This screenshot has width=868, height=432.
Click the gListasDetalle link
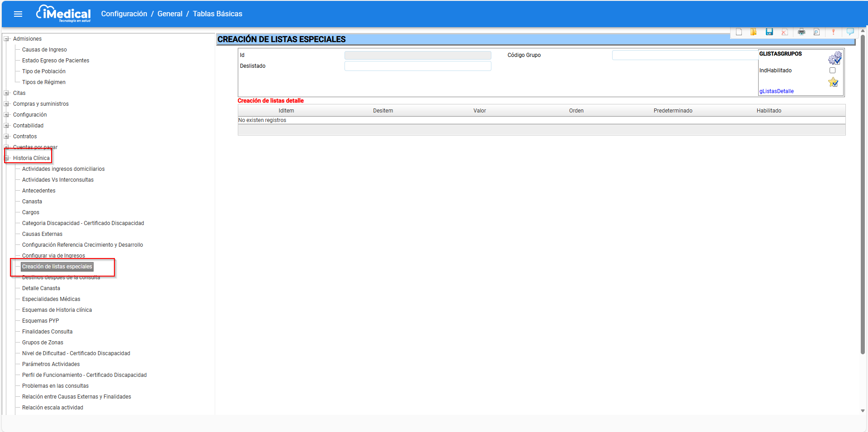click(x=776, y=91)
